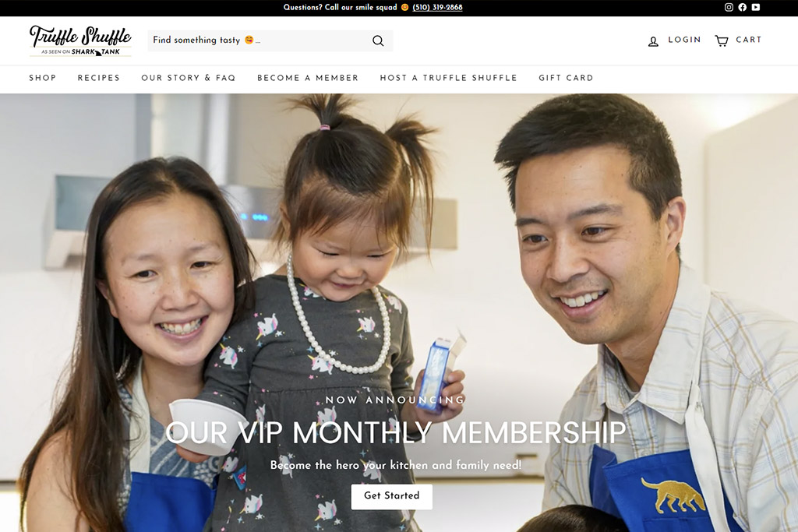Open the Gift Card page
This screenshot has height=532, width=798.
(x=566, y=78)
